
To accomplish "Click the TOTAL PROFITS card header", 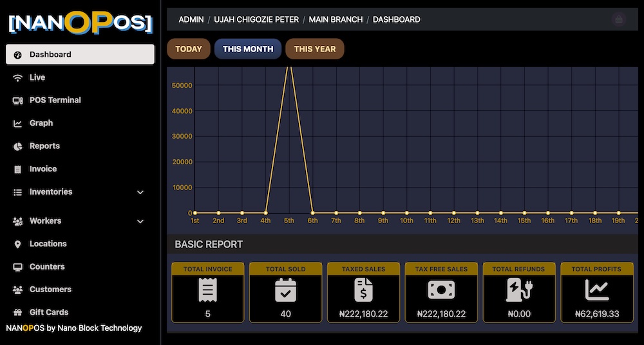I will tap(597, 269).
